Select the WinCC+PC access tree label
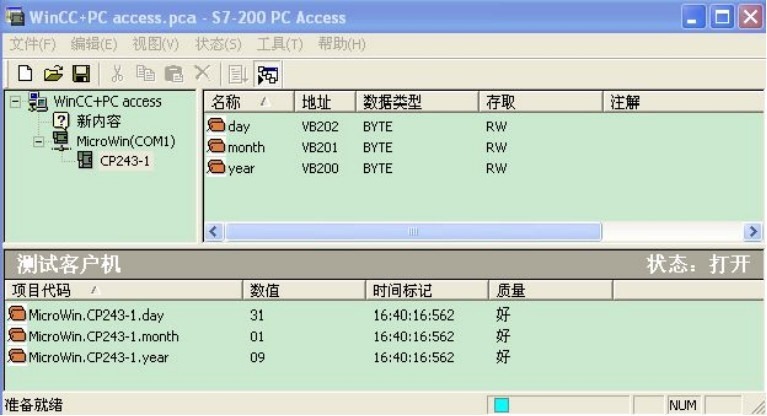 (x=108, y=101)
